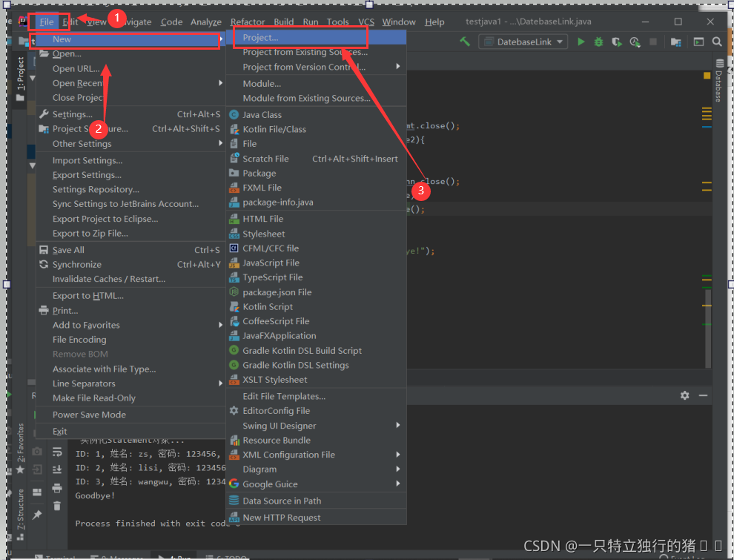The width and height of the screenshot is (734, 560).
Task: Open Search Everywhere magnifier icon
Action: (x=717, y=42)
